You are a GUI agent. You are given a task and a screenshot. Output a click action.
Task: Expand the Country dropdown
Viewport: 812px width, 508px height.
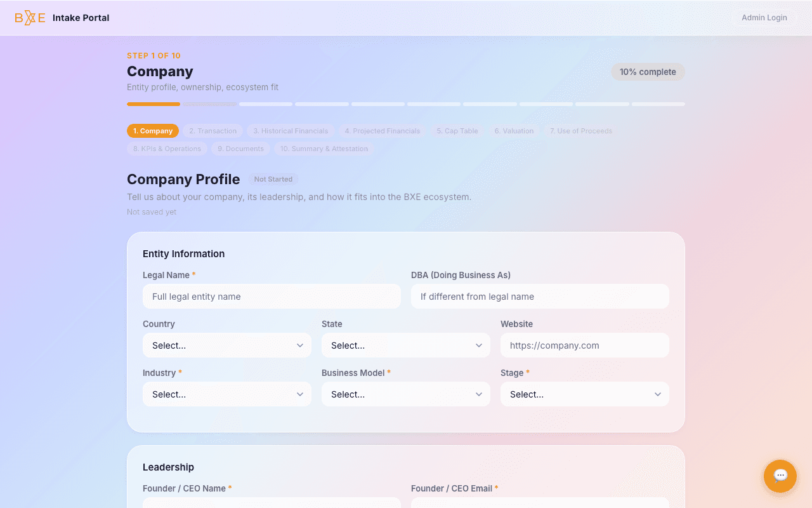[226, 345]
